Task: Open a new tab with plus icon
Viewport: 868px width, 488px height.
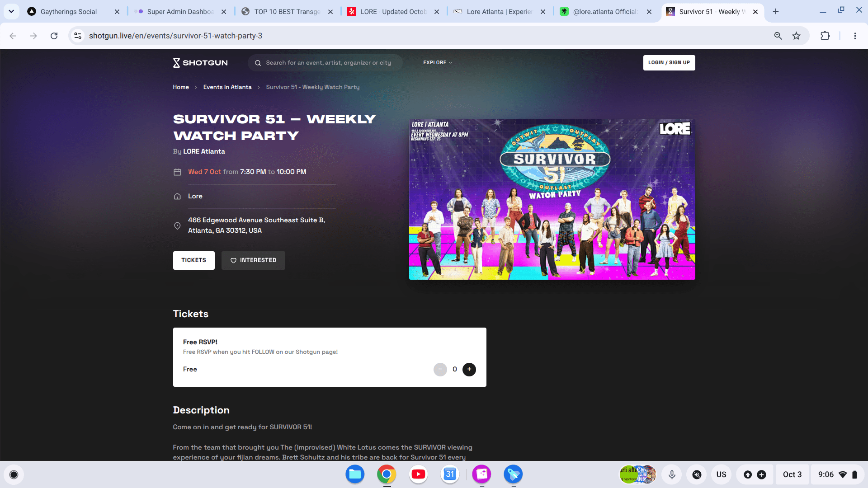Action: coord(776,11)
